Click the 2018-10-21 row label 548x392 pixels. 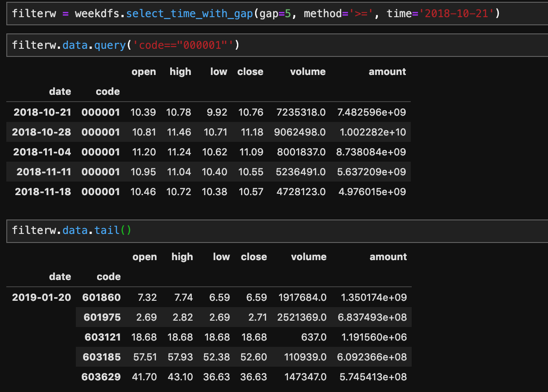(x=42, y=112)
